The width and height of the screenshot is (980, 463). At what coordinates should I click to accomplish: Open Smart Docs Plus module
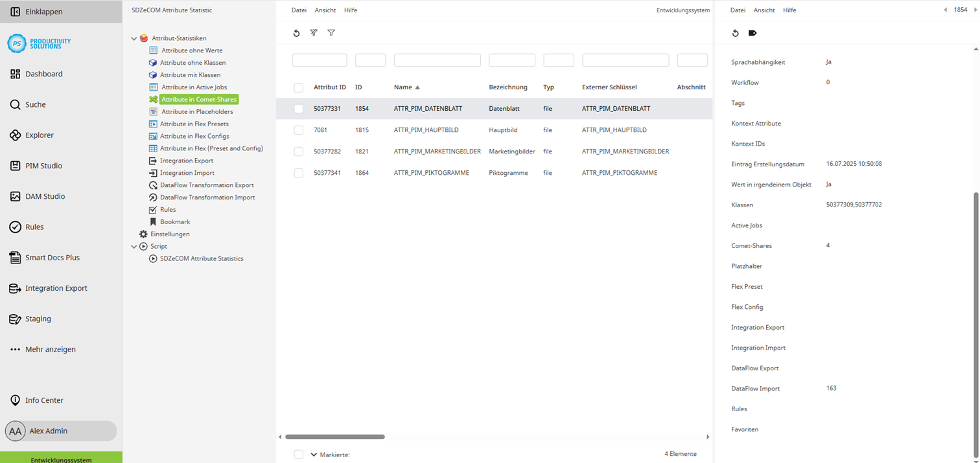click(x=52, y=258)
